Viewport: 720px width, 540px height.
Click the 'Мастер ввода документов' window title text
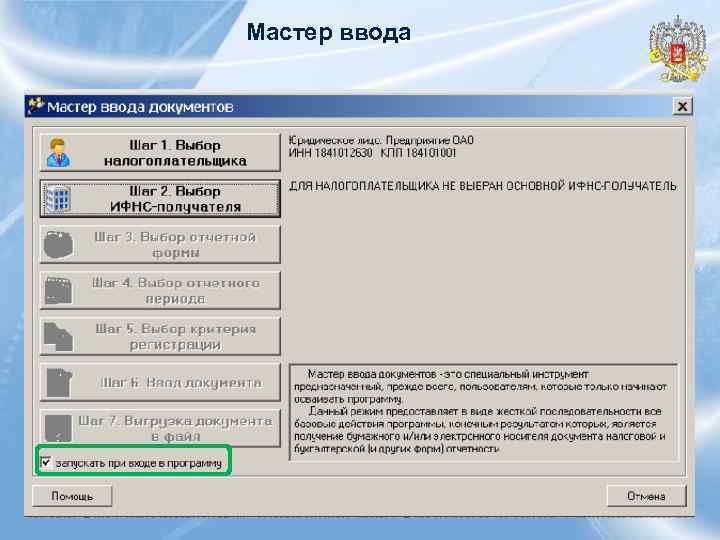[140, 107]
